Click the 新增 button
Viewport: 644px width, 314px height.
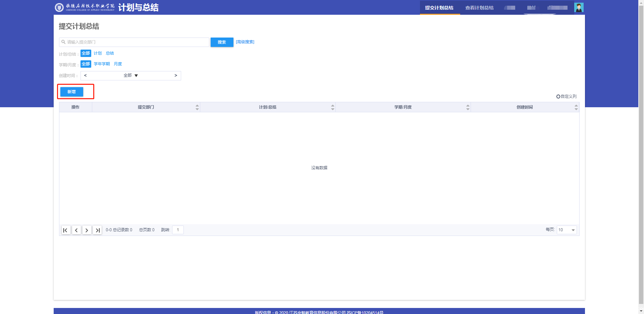[72, 92]
